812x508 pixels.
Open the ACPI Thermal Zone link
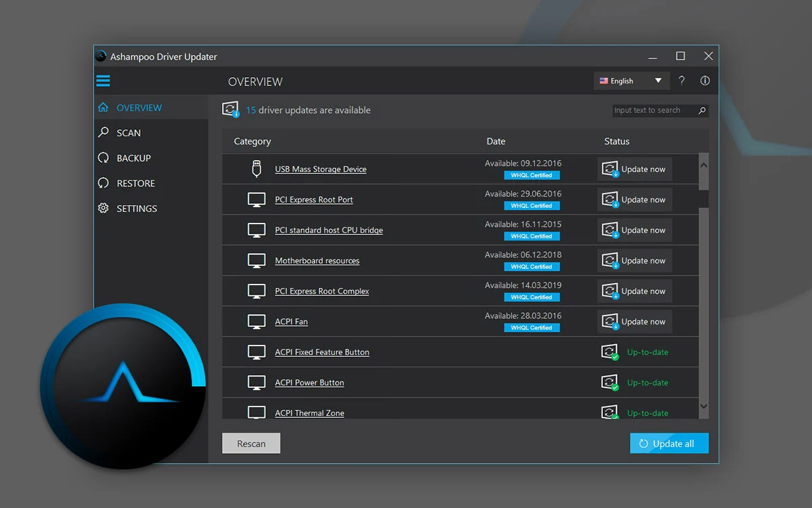(x=309, y=413)
